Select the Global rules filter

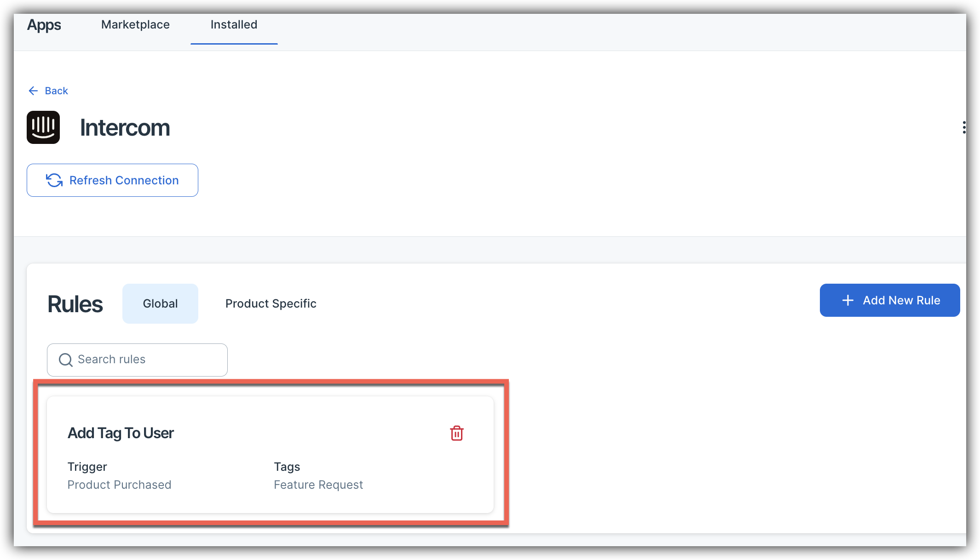pyautogui.click(x=160, y=303)
